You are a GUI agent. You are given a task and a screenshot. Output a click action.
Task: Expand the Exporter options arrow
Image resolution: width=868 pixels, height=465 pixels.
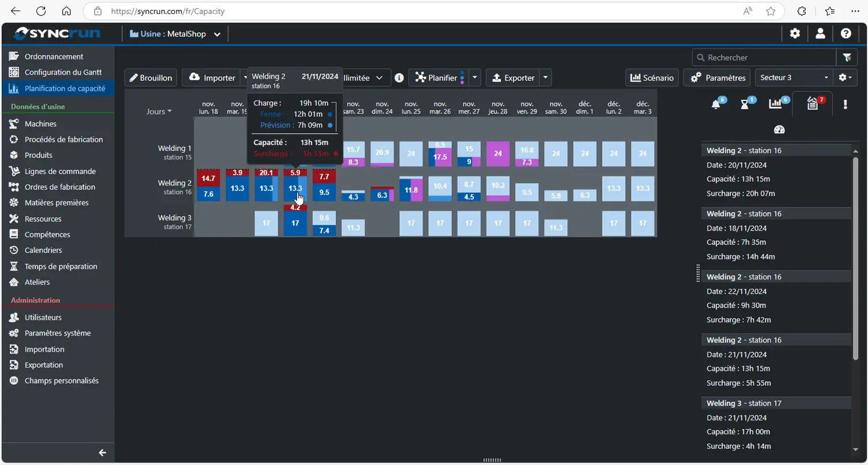(x=545, y=77)
